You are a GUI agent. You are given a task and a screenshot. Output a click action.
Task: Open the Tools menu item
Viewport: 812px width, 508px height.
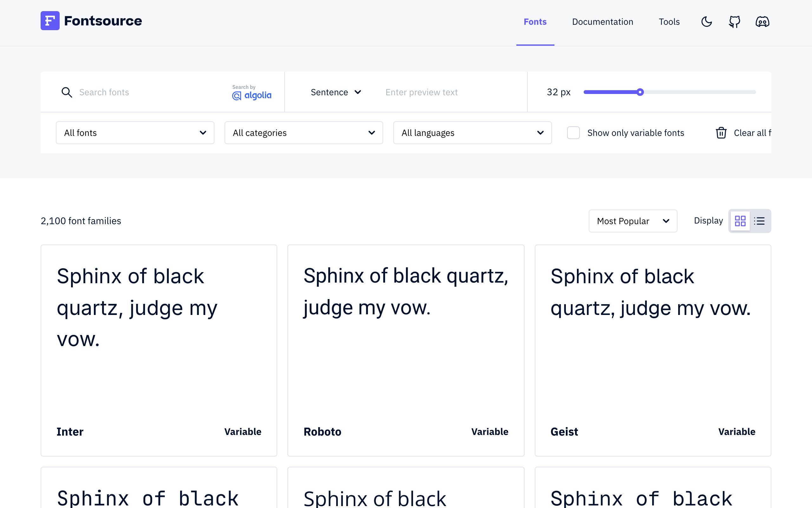pyautogui.click(x=669, y=22)
